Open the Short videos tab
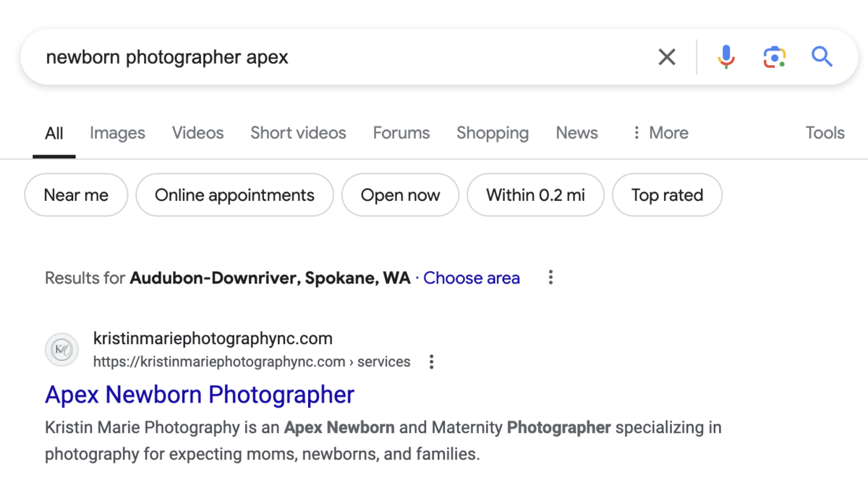This screenshot has height=490, width=868. tap(298, 133)
